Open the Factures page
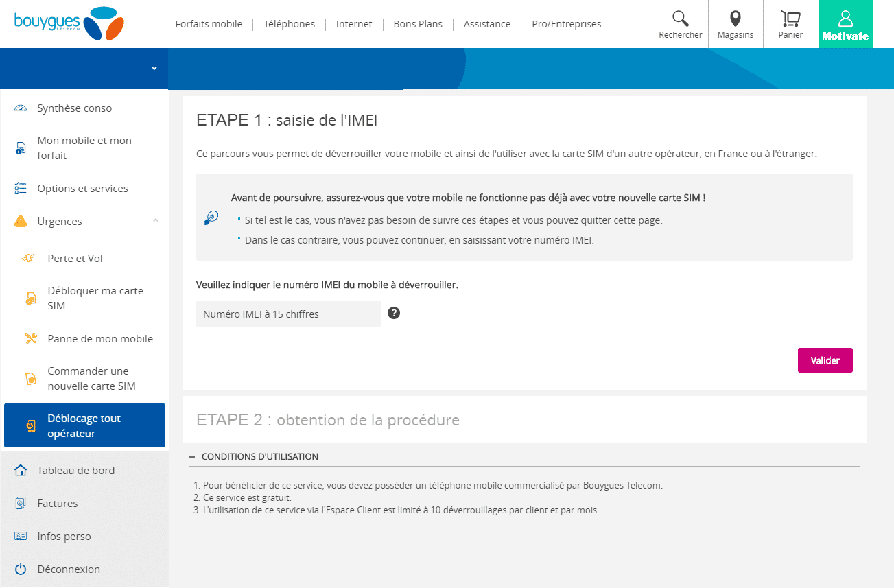 [58, 504]
